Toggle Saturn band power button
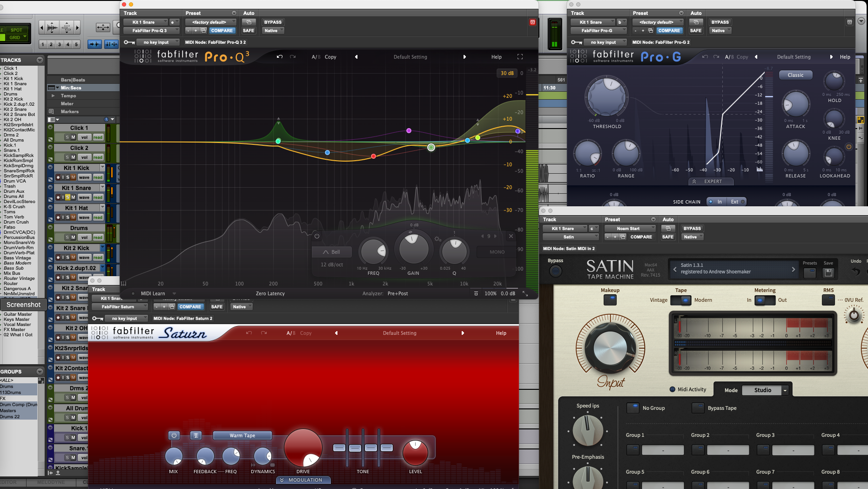This screenshot has width=868, height=489. 174,435
